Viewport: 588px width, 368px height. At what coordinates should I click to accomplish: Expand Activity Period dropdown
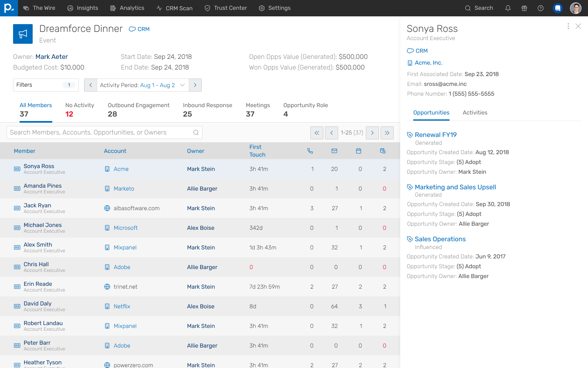143,85
